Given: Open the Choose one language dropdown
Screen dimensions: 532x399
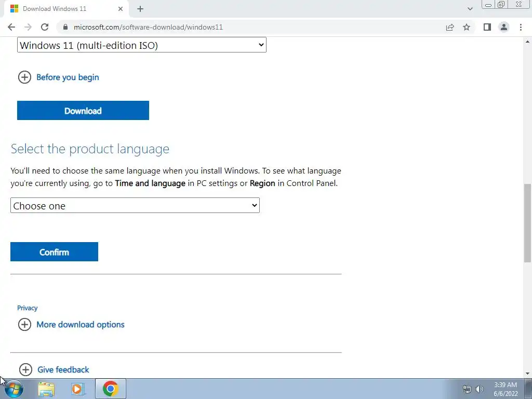Looking at the screenshot, I should 135,205.
